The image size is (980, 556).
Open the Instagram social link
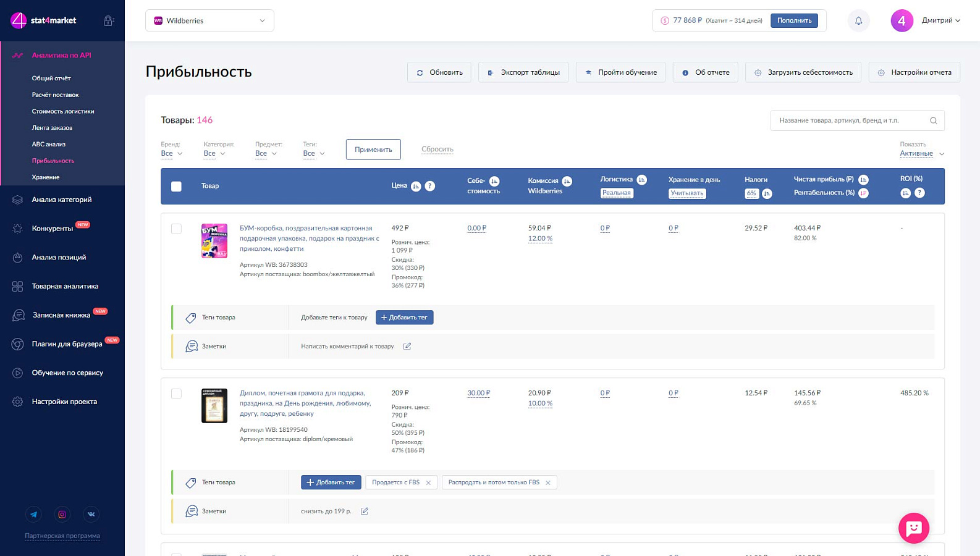(x=62, y=514)
